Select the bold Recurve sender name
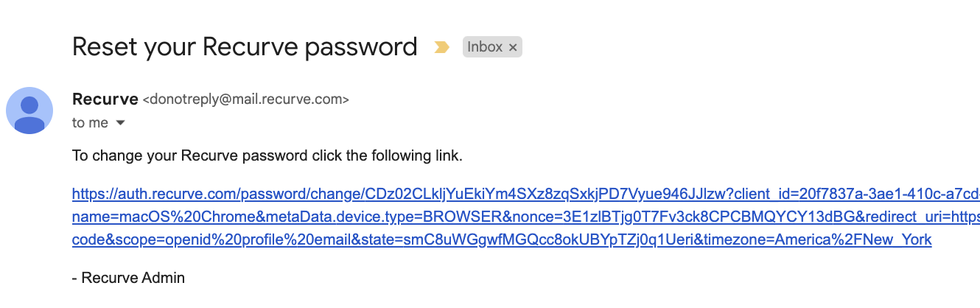Viewport: 980px width, 308px height. point(105,99)
